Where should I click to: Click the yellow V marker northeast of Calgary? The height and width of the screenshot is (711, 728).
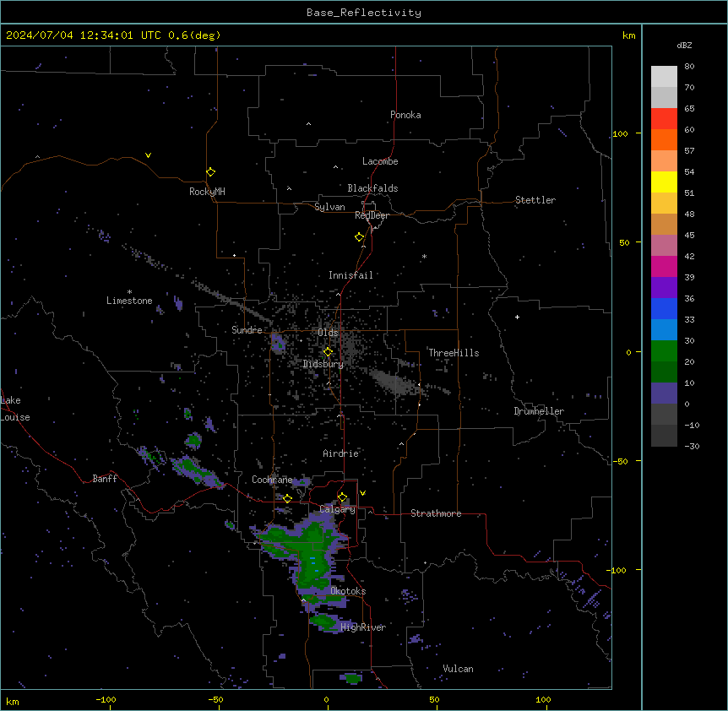coord(362,493)
